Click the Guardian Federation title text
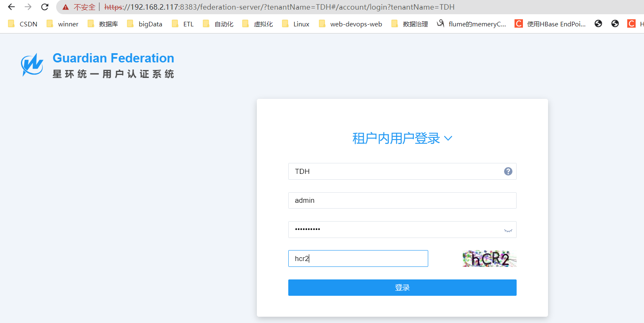644x323 pixels. point(114,58)
